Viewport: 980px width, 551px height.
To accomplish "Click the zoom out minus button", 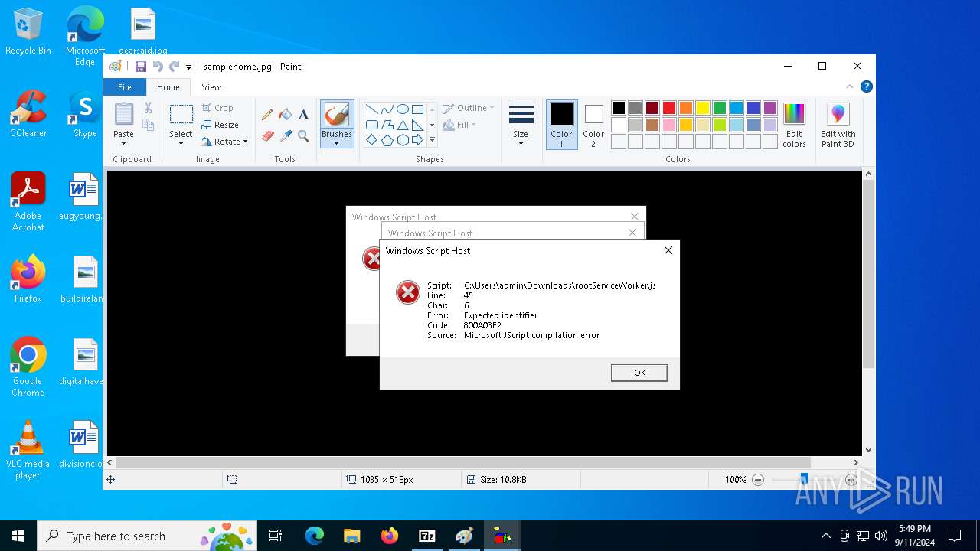I will (758, 480).
